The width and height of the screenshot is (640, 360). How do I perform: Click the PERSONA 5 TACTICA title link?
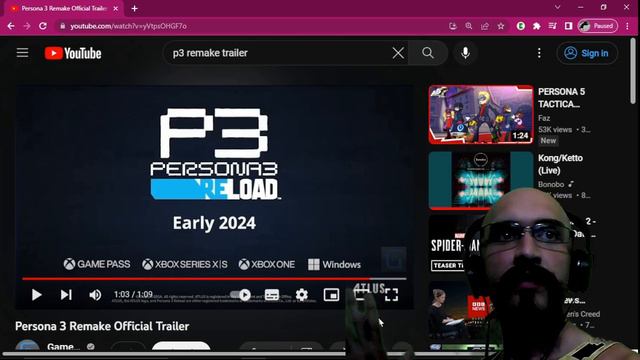pyautogui.click(x=562, y=98)
